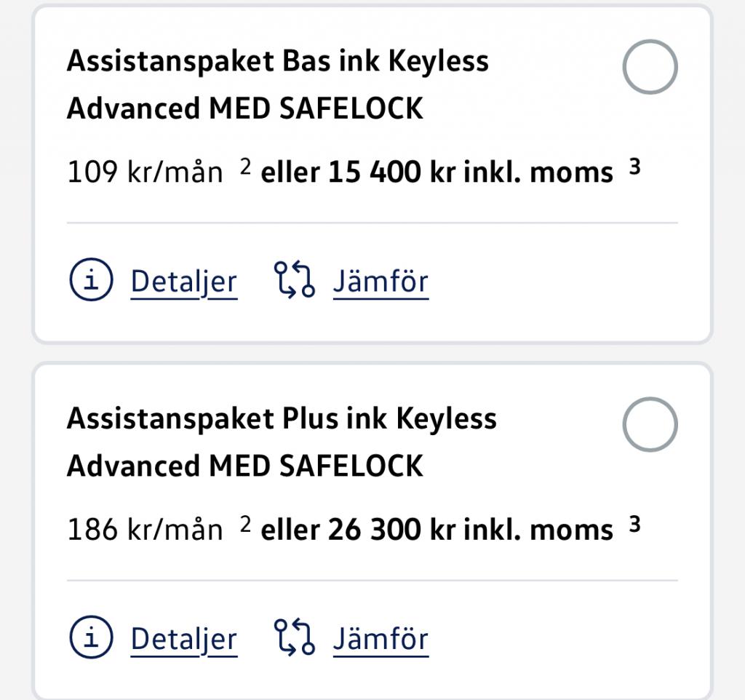Click the 186 kr/mån monthly price
Screen dimensions: 745x700
coord(146,530)
